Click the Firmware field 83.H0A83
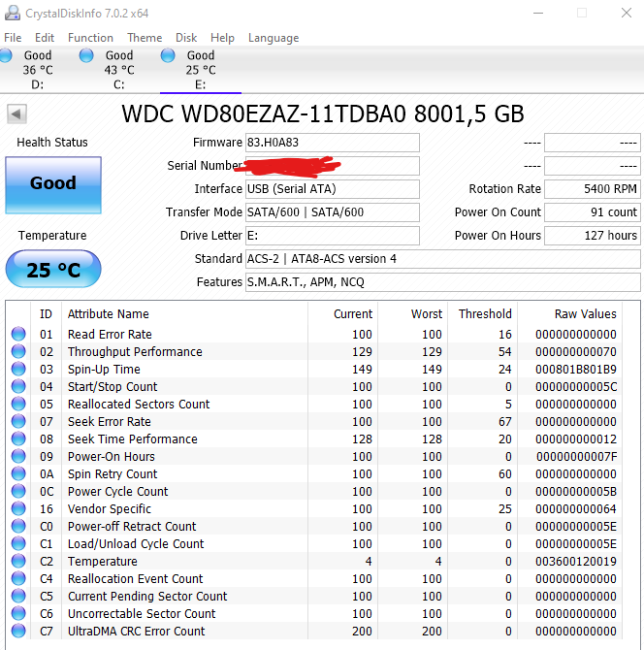644x650 pixels. (333, 143)
